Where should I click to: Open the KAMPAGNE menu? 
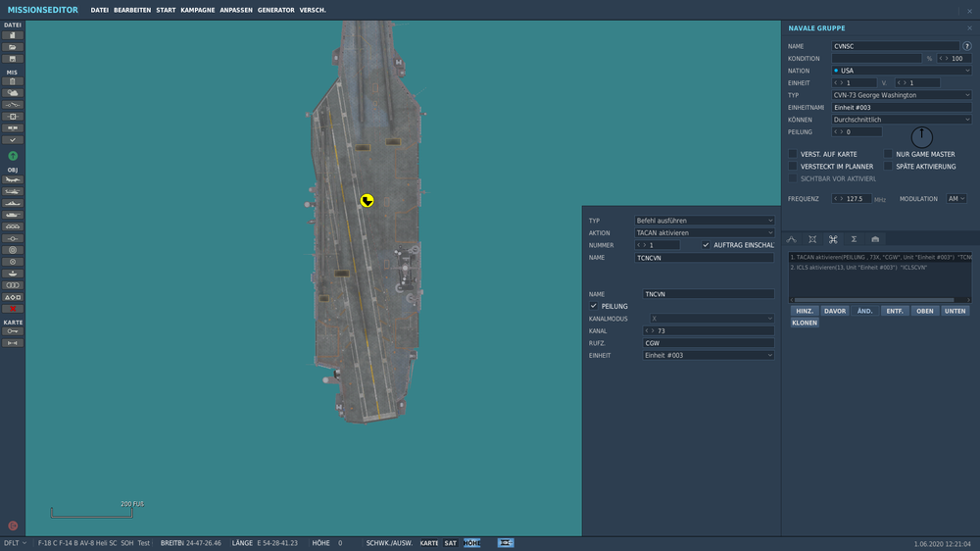[197, 10]
